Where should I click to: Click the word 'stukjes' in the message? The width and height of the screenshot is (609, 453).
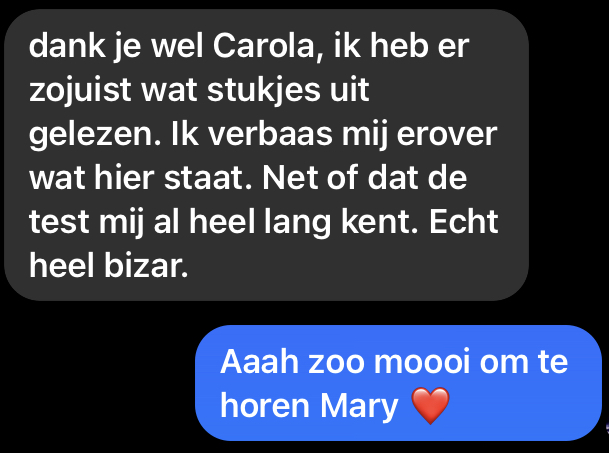[x=263, y=91]
